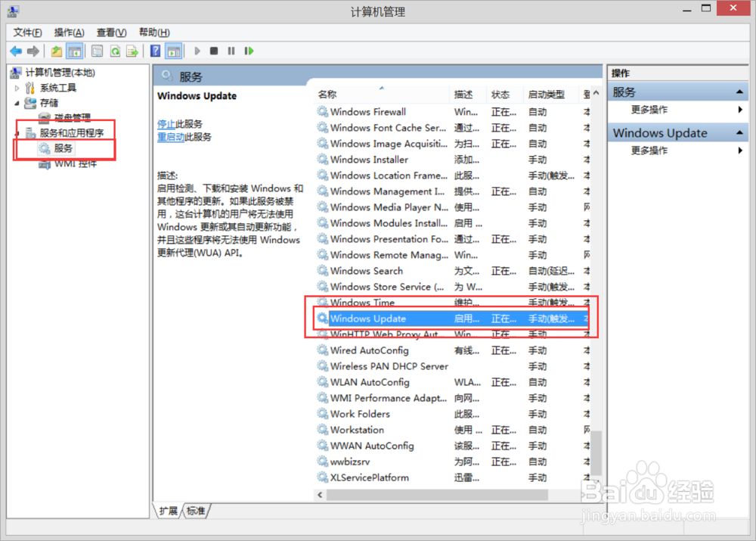
Task: Start the service with Play icon
Action: 197,51
